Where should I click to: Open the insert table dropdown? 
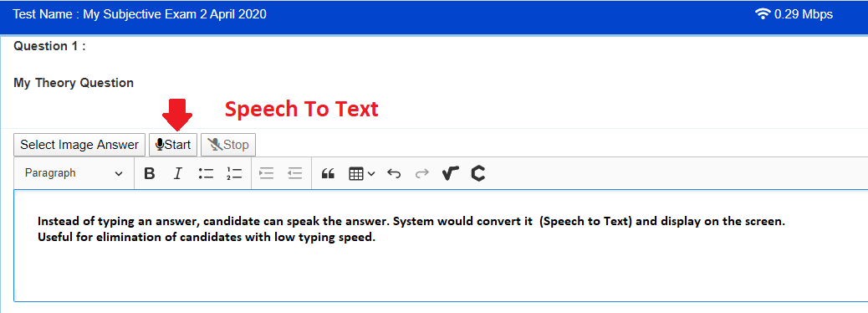(361, 174)
